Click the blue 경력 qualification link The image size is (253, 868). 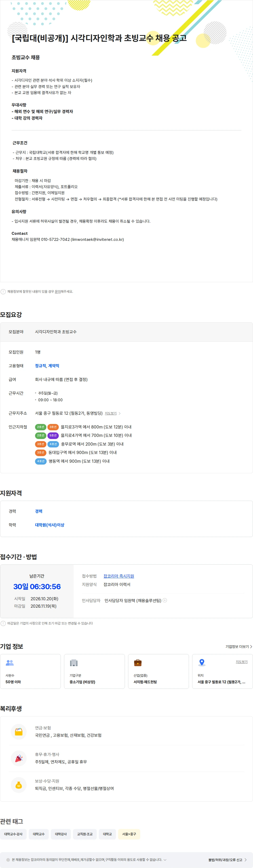pos(39,511)
